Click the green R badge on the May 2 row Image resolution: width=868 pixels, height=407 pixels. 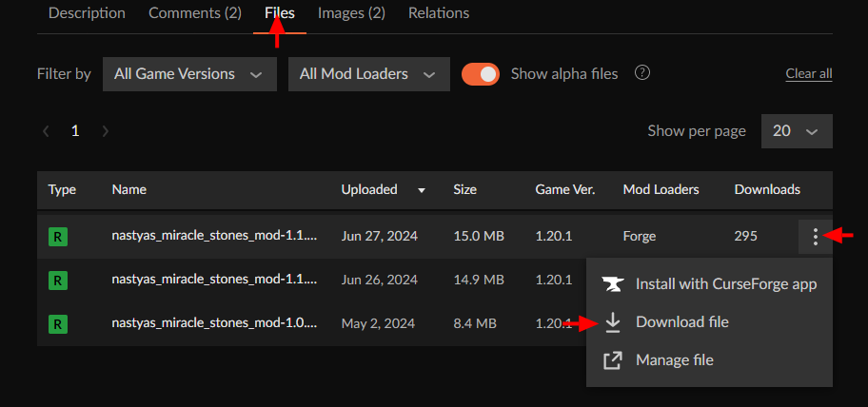point(57,323)
